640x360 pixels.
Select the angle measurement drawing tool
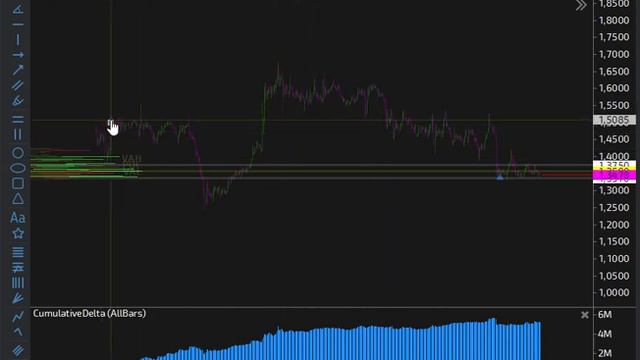tap(18, 9)
